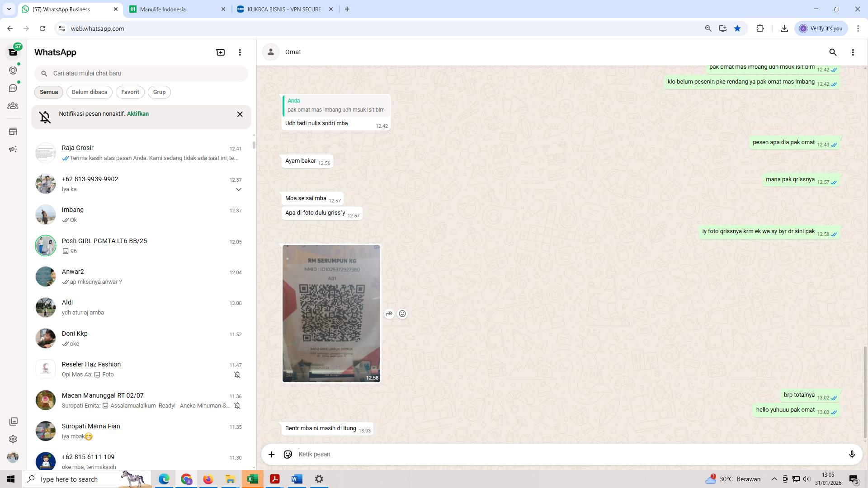Enable notifications via the Aktifkan link

pyautogui.click(x=137, y=113)
